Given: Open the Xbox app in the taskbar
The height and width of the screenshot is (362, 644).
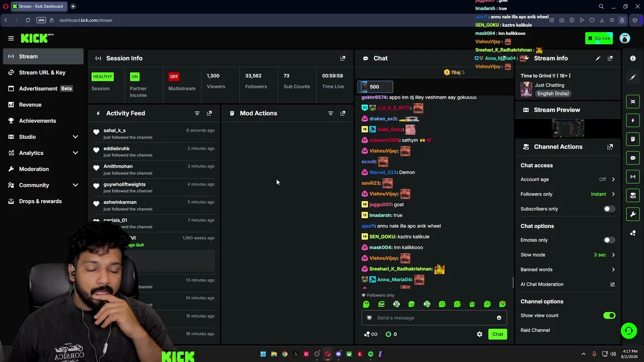Looking at the screenshot, I should [349, 354].
